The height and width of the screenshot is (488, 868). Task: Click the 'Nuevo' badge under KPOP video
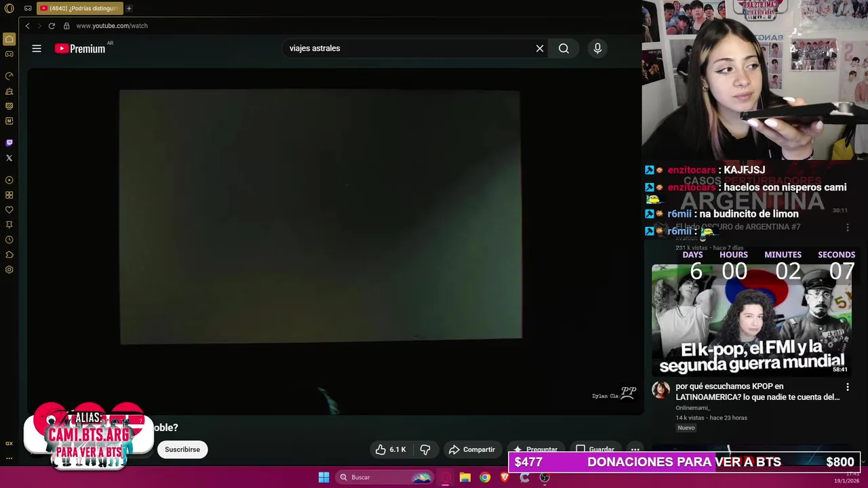point(686,428)
